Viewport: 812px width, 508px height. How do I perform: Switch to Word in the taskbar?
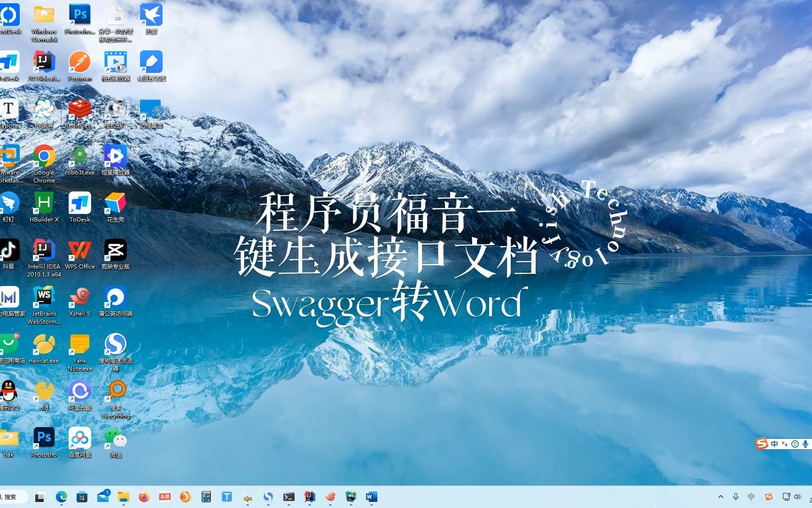[x=371, y=497]
